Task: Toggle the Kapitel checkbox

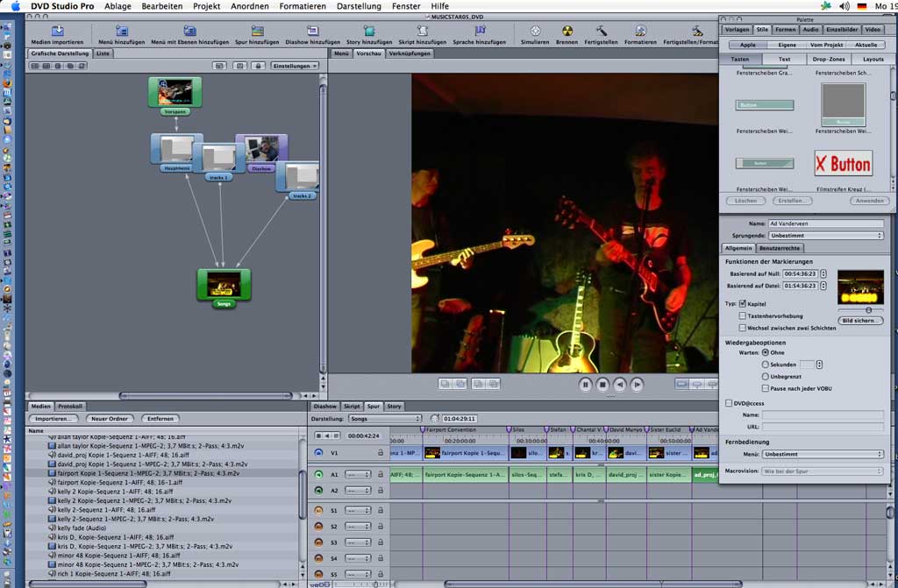Action: (x=743, y=303)
